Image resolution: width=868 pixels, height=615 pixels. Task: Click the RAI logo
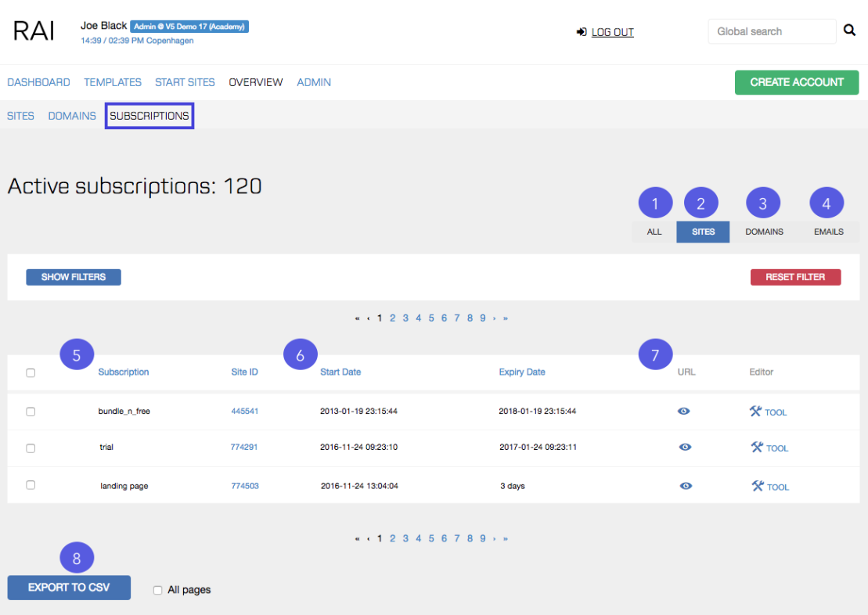point(34,31)
